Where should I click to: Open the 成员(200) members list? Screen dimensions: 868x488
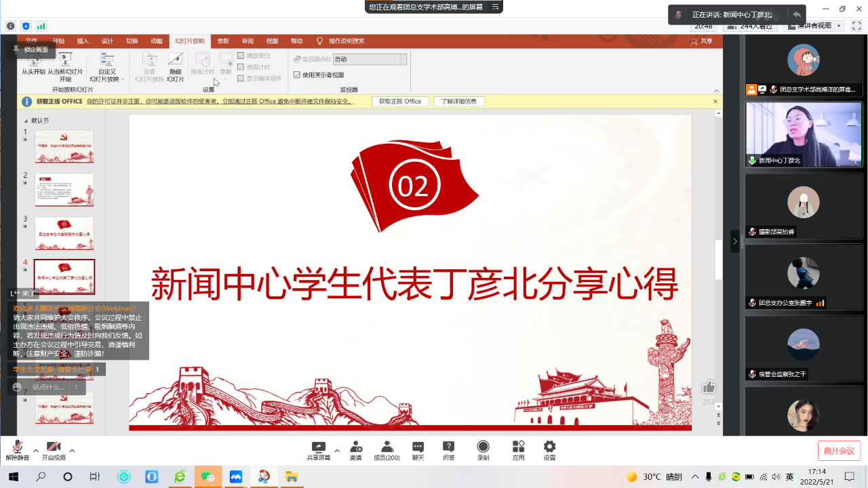click(x=387, y=450)
